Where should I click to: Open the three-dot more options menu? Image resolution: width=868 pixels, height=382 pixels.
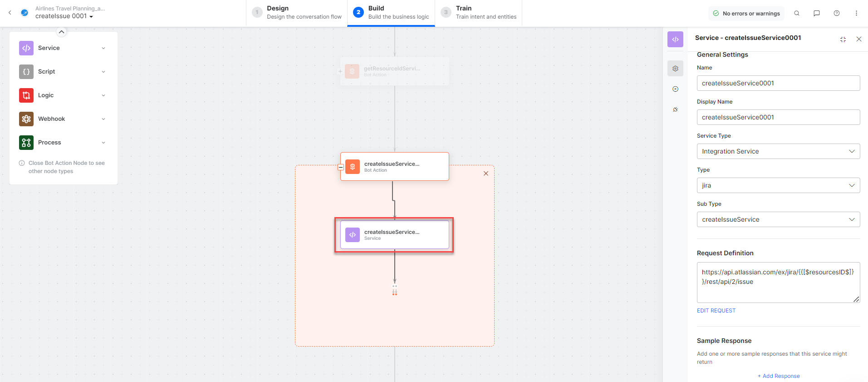pyautogui.click(x=856, y=13)
